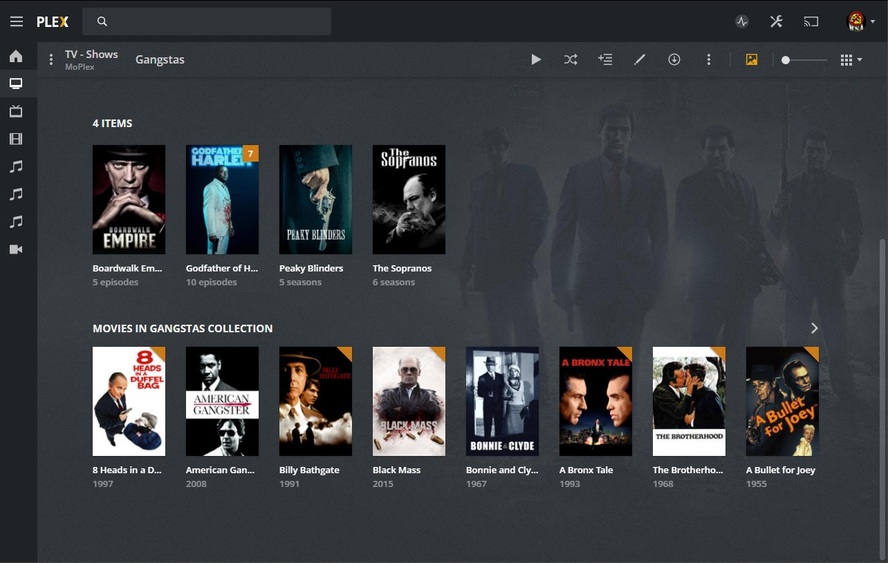Open the hamburger menu

tap(16, 22)
